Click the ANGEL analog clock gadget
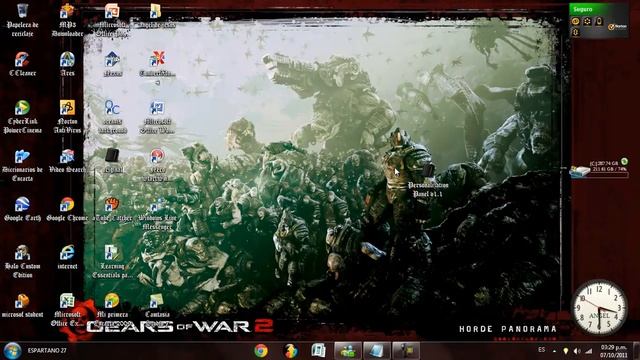The width and height of the screenshot is (640, 360). tap(599, 307)
